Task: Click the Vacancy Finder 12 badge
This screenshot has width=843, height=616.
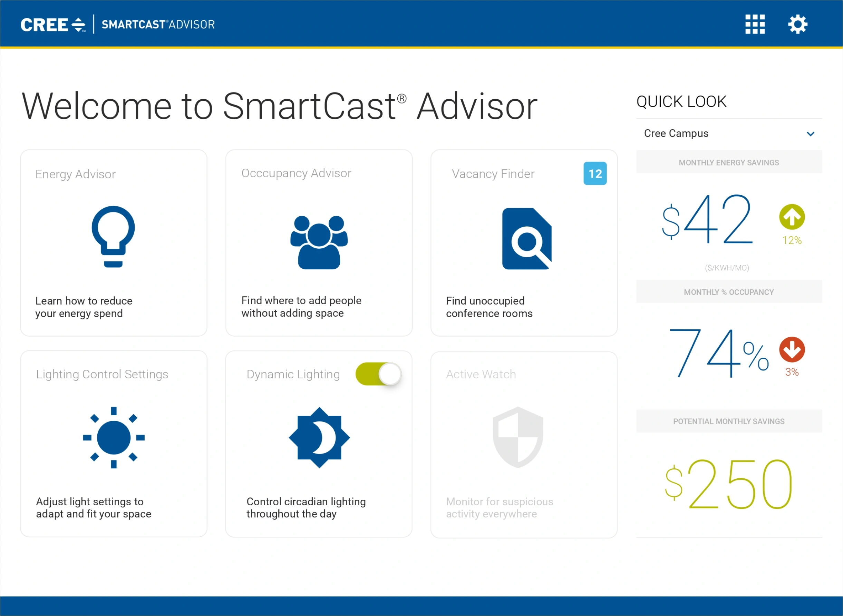Action: (x=595, y=173)
